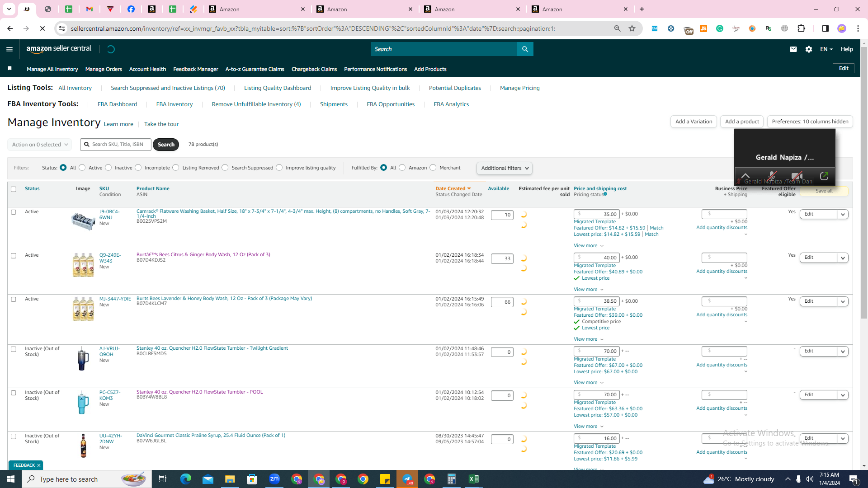Viewport: 868px width, 488px height.
Task: Select Fulfilled By Amazon radio button
Action: tap(402, 168)
